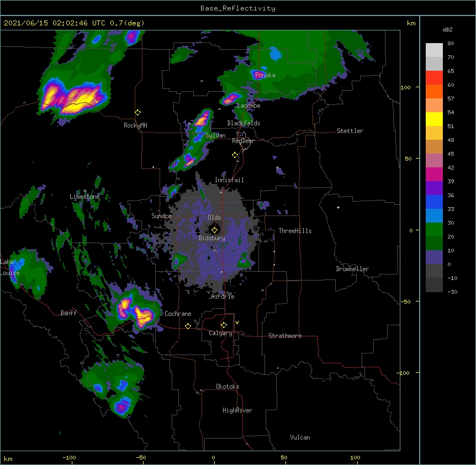Select the dark green 20–10 dBZ swatch
This screenshot has height=465, width=476.
pos(434,243)
